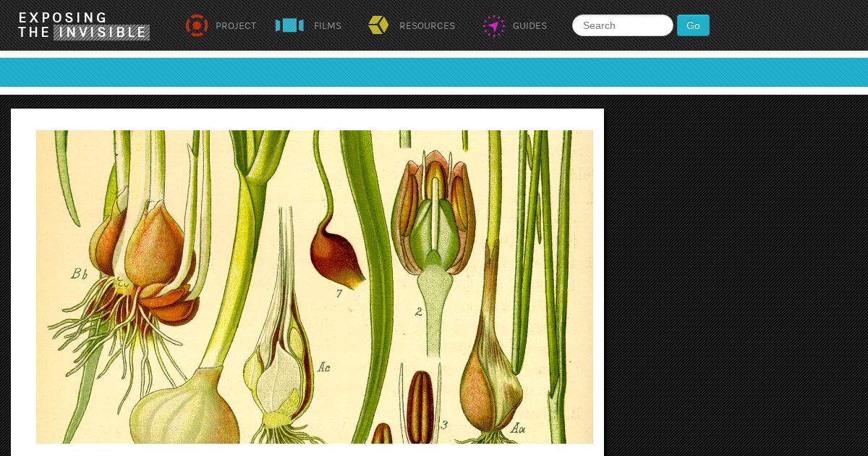Open the Films menu item
The image size is (868, 456).
(x=328, y=26)
